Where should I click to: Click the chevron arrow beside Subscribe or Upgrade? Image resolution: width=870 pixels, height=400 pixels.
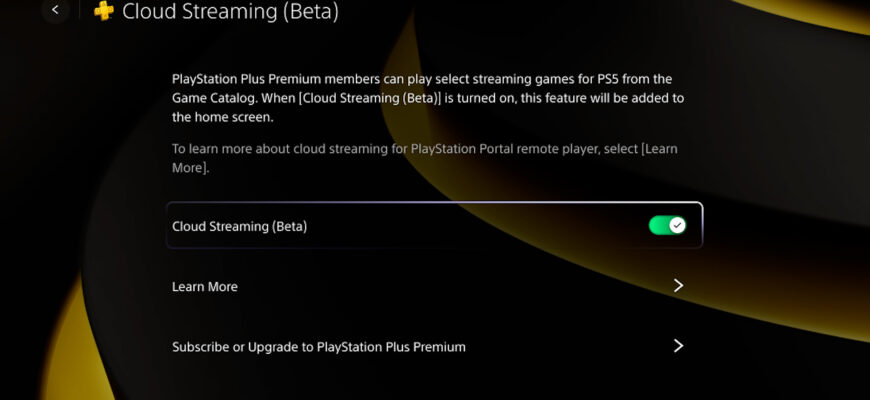tap(678, 346)
